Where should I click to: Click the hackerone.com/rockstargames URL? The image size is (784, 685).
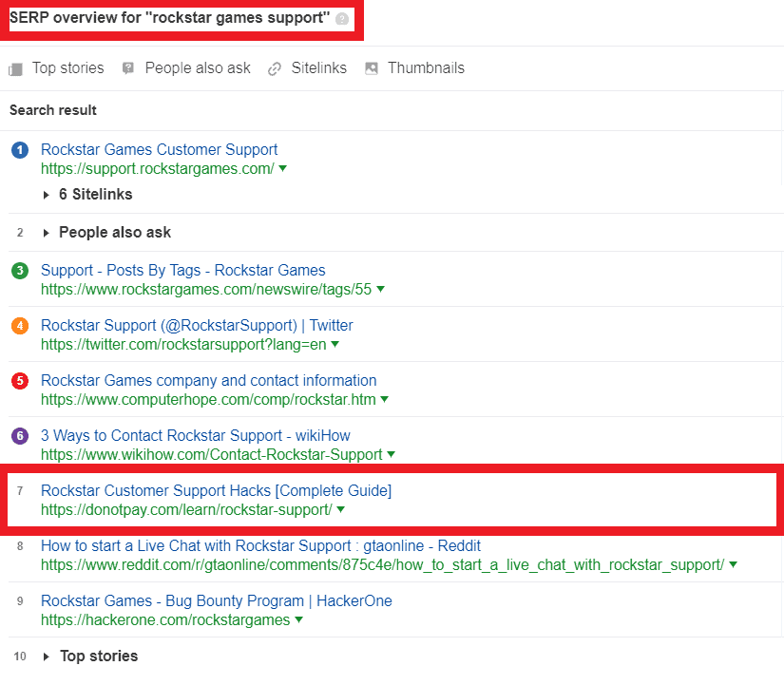pyautogui.click(x=165, y=620)
